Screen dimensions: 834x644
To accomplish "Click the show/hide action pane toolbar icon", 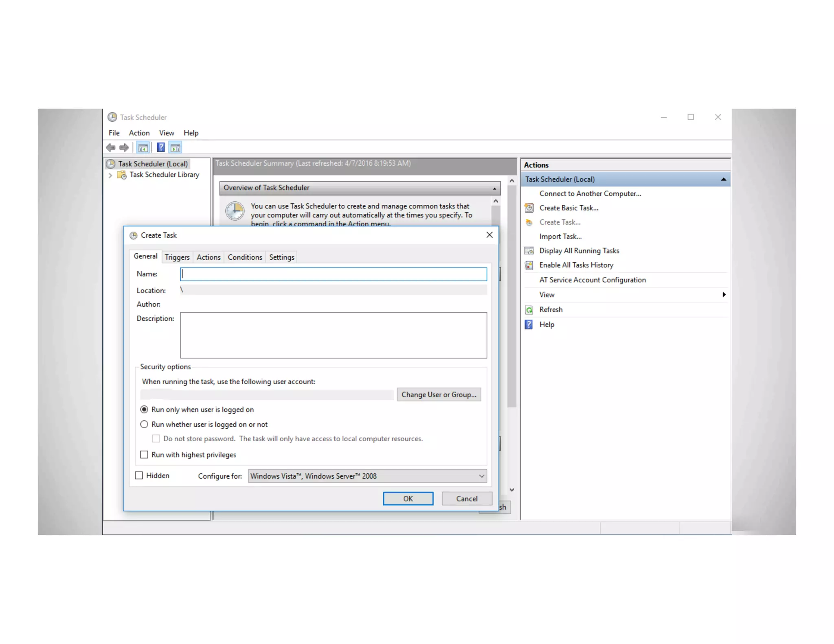I will tap(176, 148).
